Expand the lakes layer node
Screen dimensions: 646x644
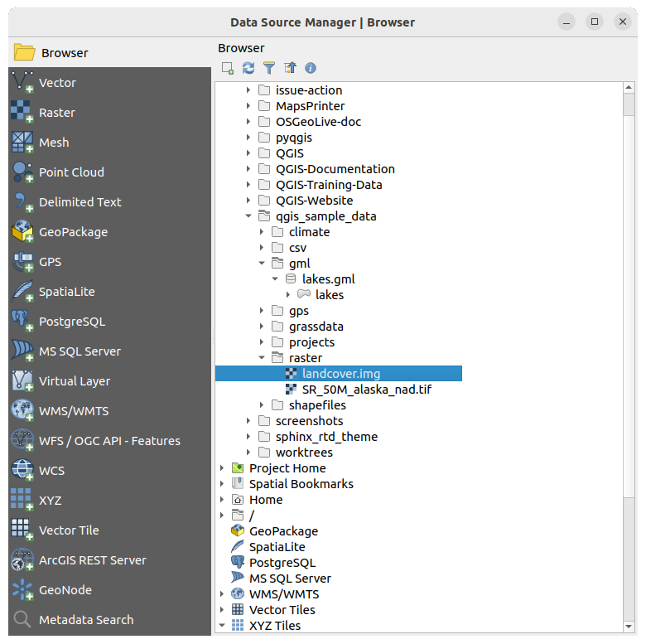click(288, 295)
